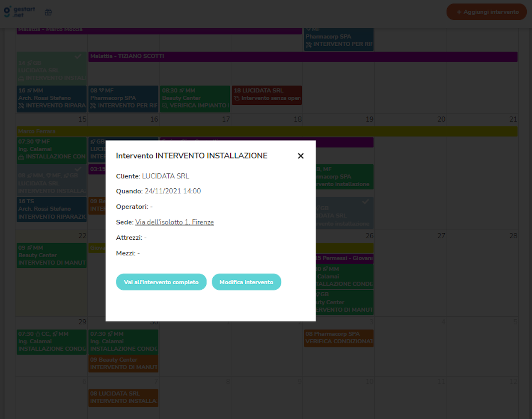This screenshot has width=532, height=419.
Task: Click Modifica intervento
Action: (x=246, y=282)
